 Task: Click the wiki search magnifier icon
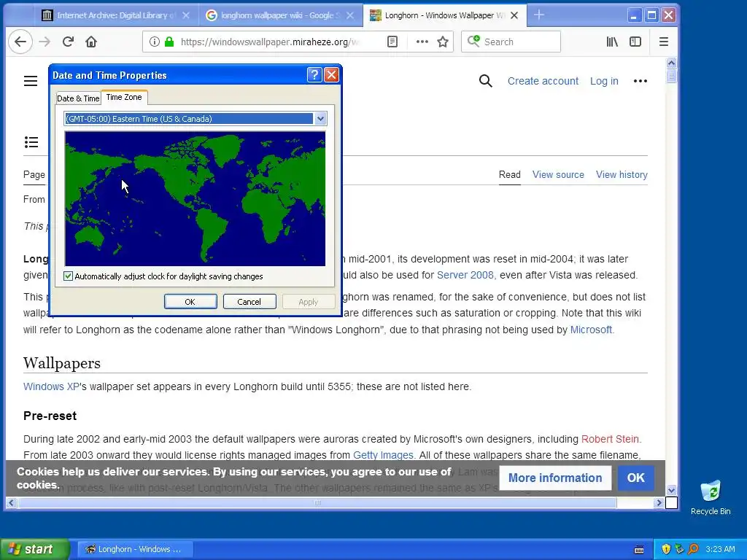pos(485,81)
